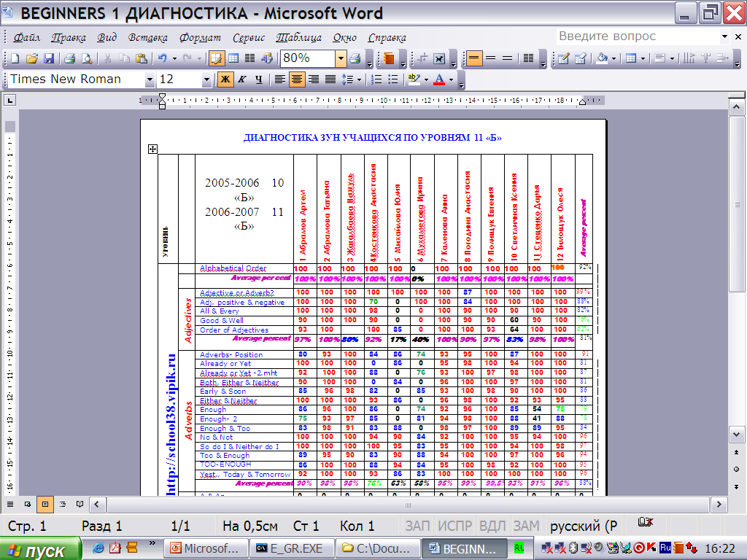Click the Alphabetical Order link in table
The height and width of the screenshot is (560, 747).
[x=233, y=268]
